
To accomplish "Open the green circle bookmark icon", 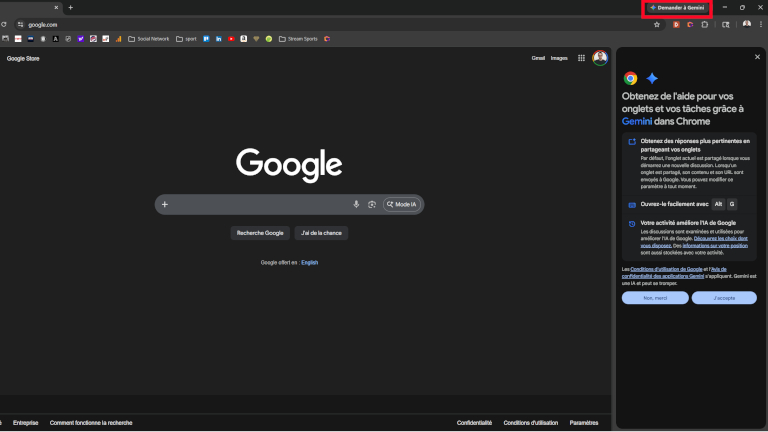I will pos(269,39).
